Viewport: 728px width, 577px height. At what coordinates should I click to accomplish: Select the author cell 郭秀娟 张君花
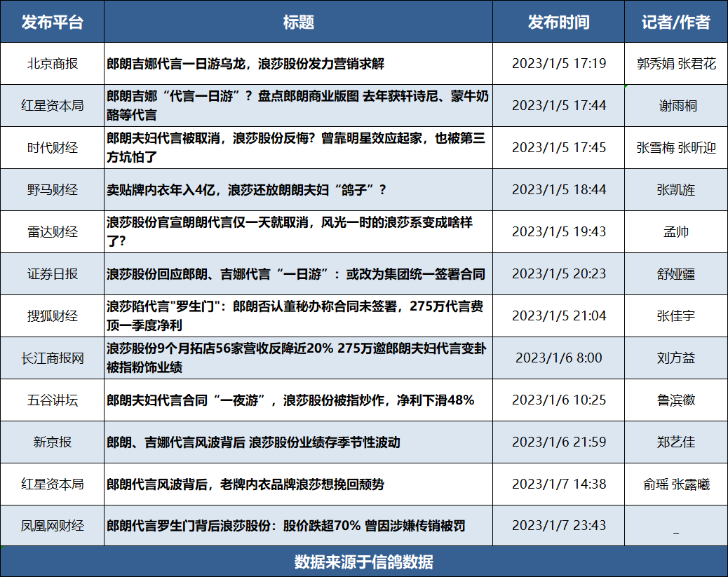point(676,64)
